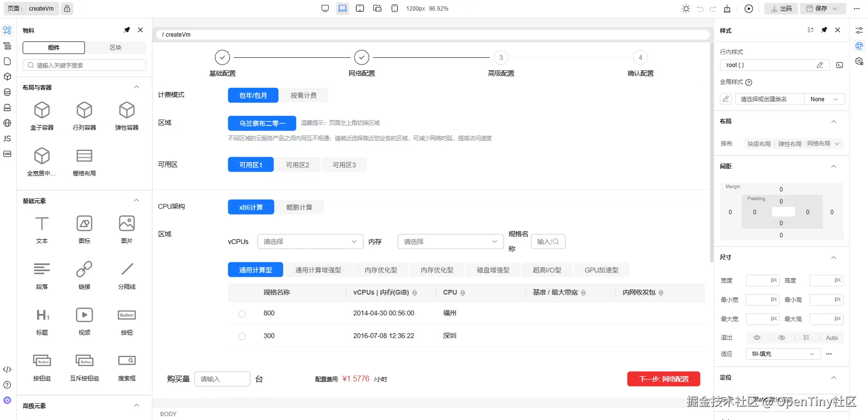
Task: Click the undo arrow in top toolbar
Action: pos(700,9)
